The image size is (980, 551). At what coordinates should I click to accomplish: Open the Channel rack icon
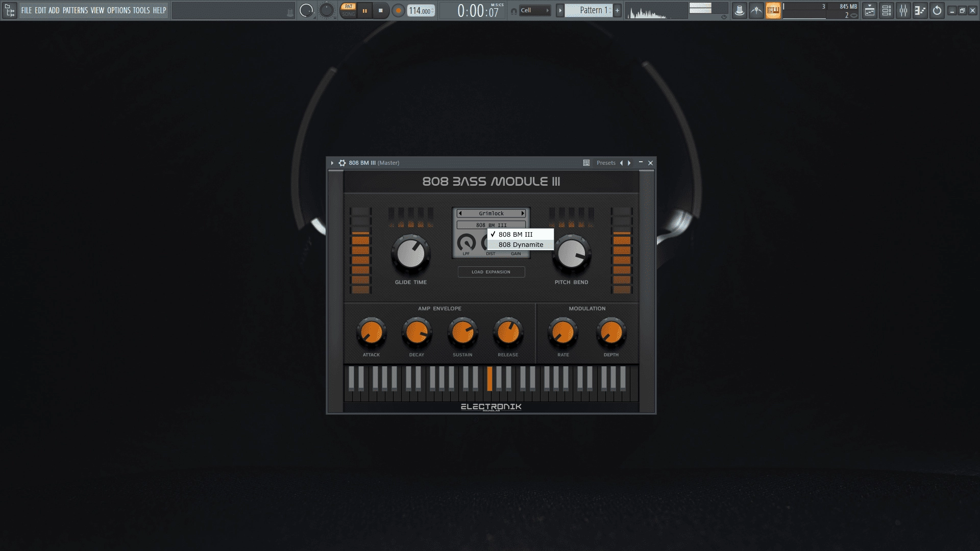click(x=887, y=10)
